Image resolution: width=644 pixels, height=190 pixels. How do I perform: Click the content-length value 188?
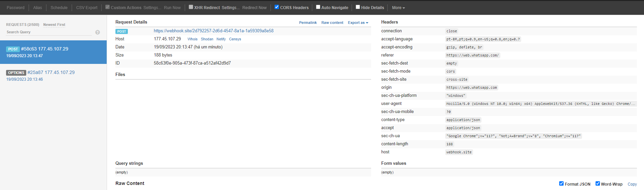pos(450,144)
